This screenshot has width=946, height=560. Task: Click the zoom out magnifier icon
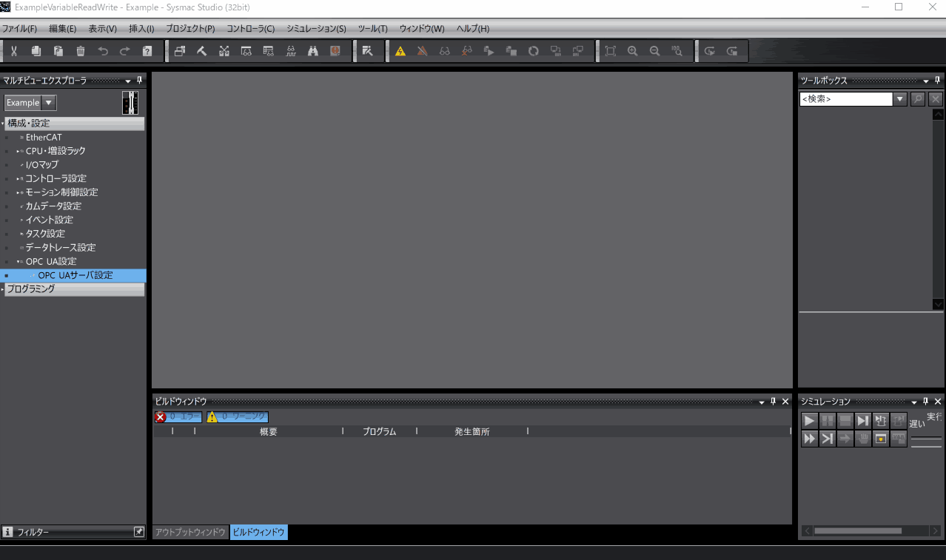pos(654,51)
